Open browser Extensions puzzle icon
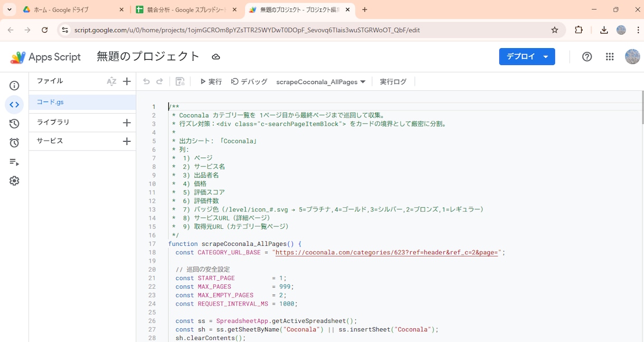The height and width of the screenshot is (342, 644). 579,30
